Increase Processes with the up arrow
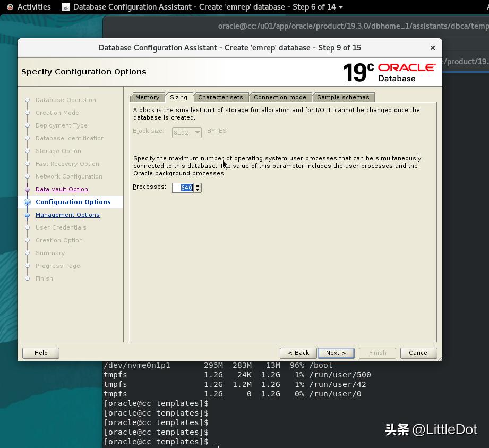 tap(198, 185)
